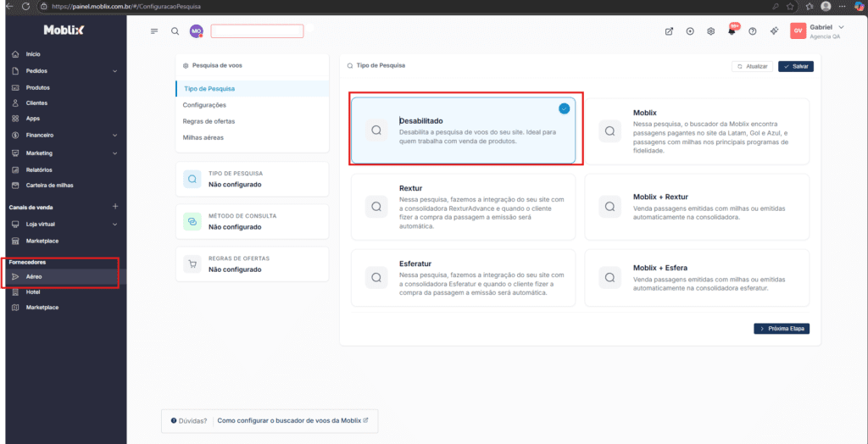
Task: Open notifications bell with 99+ badge
Action: pyautogui.click(x=732, y=31)
